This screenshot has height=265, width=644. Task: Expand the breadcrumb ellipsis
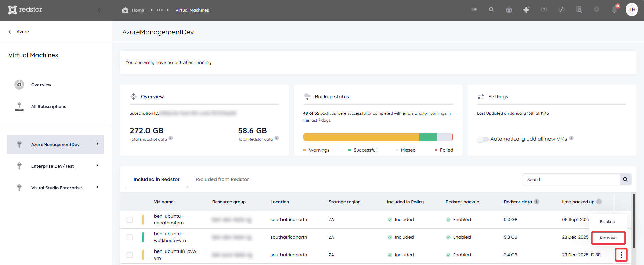pos(160,10)
